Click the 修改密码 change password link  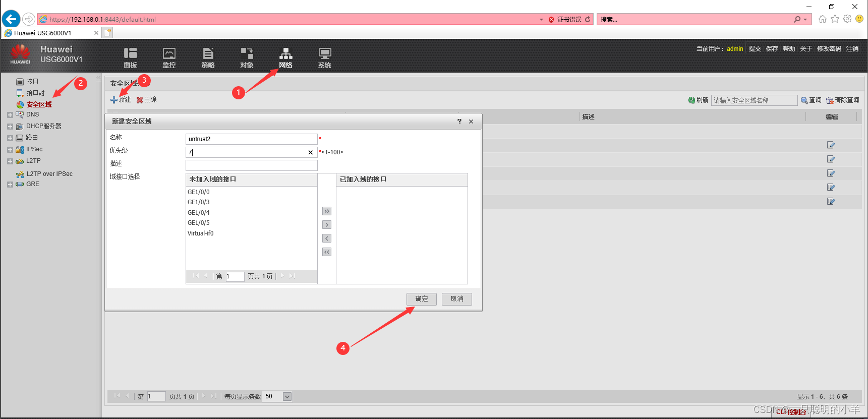829,49
